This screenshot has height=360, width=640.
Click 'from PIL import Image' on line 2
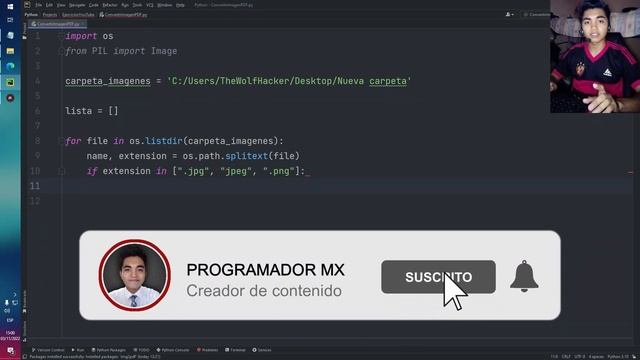(x=121, y=51)
